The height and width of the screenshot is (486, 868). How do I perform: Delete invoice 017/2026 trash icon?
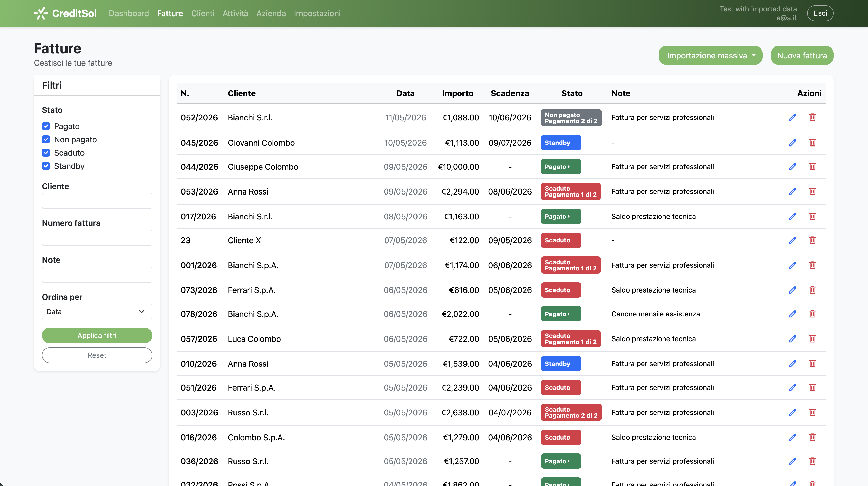coord(812,216)
